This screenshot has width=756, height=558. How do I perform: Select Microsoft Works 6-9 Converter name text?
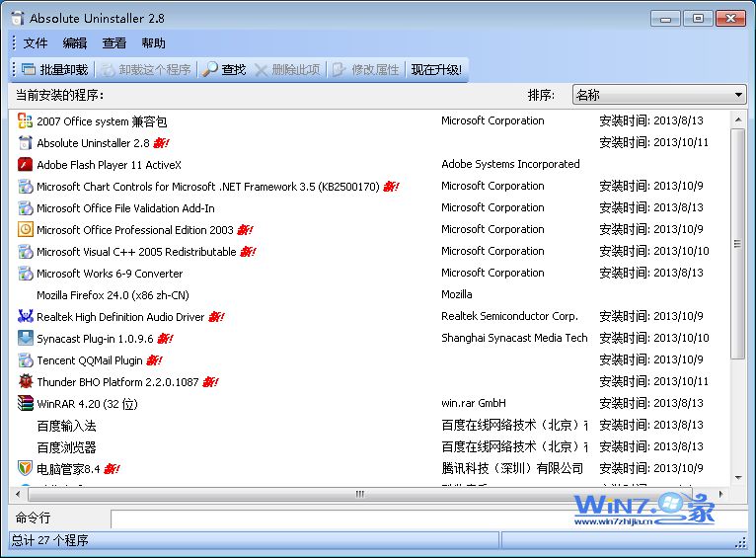(x=110, y=274)
